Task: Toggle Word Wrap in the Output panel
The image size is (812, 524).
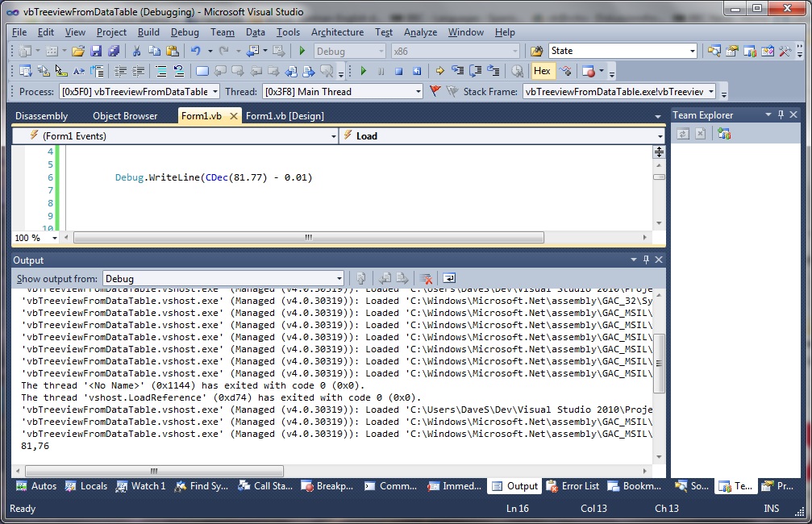Action: pyautogui.click(x=449, y=278)
